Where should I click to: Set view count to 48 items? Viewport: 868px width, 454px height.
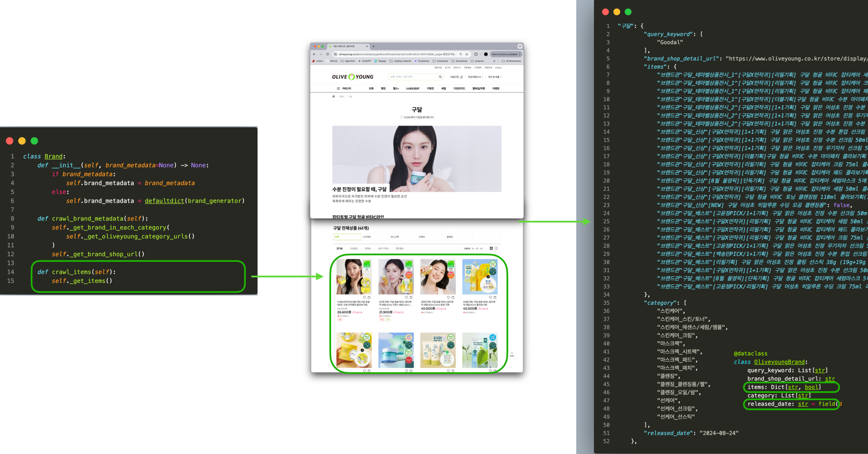click(x=481, y=248)
